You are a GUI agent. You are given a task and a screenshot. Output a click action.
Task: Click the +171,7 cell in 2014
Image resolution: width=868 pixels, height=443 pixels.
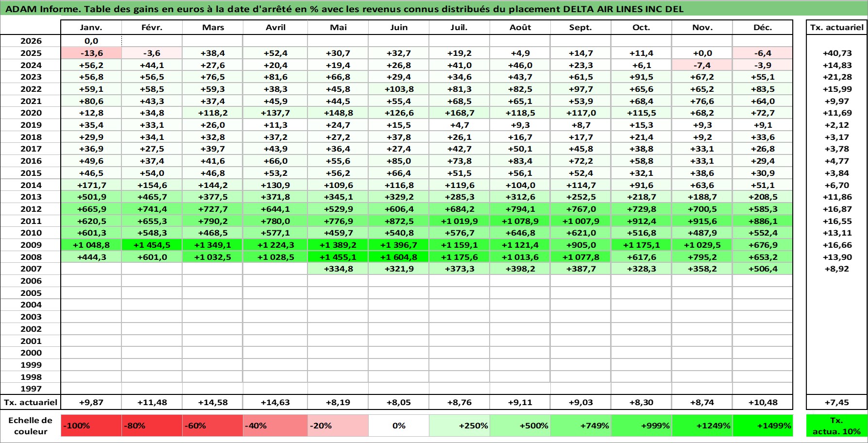point(91,186)
